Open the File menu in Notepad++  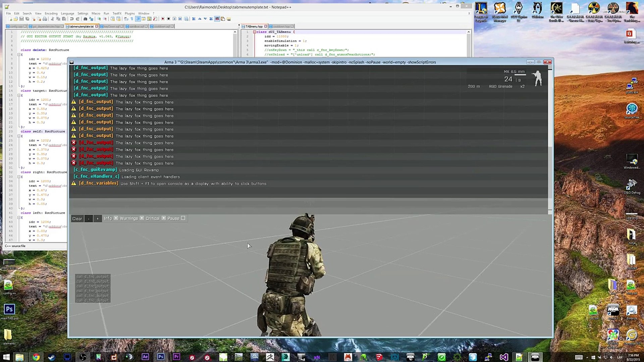8,13
